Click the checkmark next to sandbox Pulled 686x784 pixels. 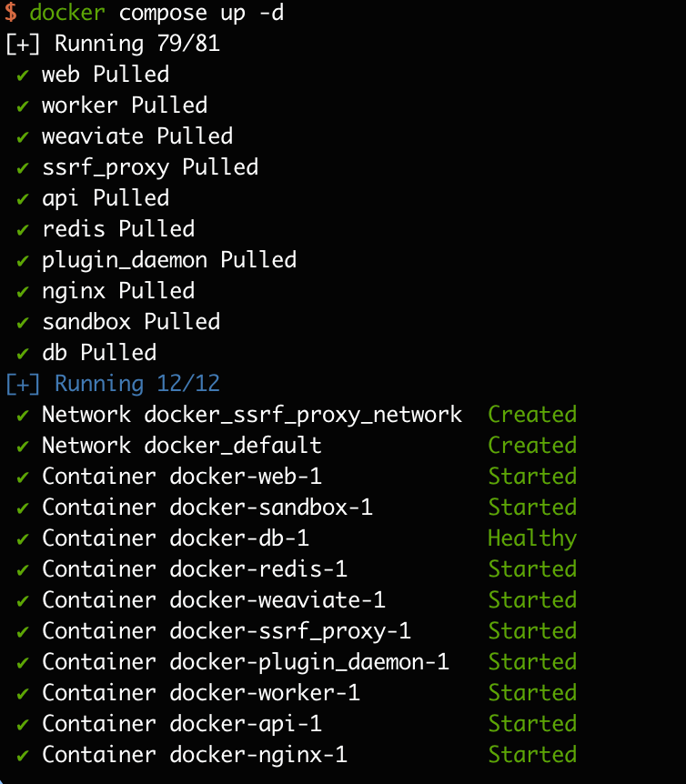[x=23, y=322]
